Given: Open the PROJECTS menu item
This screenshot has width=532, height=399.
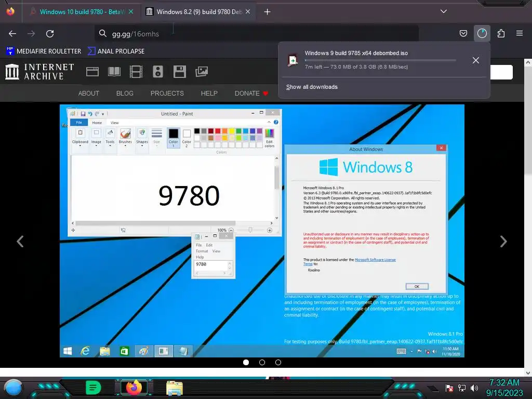Looking at the screenshot, I should pyautogui.click(x=167, y=94).
